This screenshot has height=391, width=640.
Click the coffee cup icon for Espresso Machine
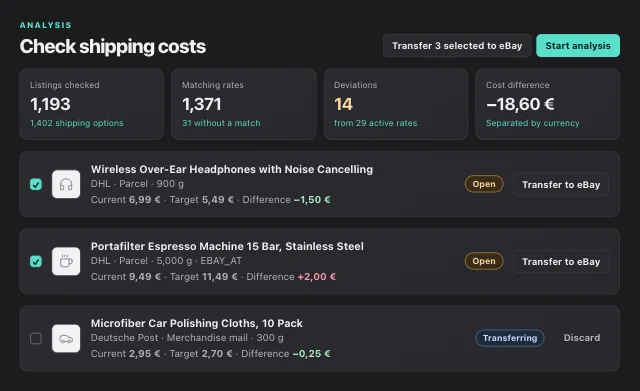tap(66, 261)
